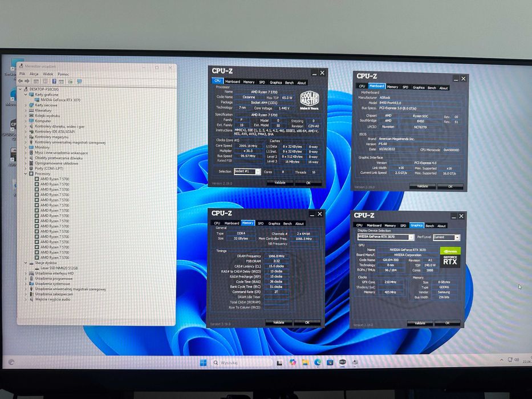Click BIOS Date value 10/20/2022
532x399 pixels.
click(x=387, y=149)
